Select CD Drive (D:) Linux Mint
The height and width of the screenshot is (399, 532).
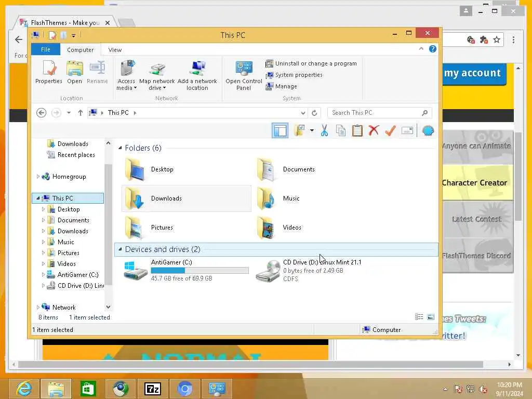[318, 270]
